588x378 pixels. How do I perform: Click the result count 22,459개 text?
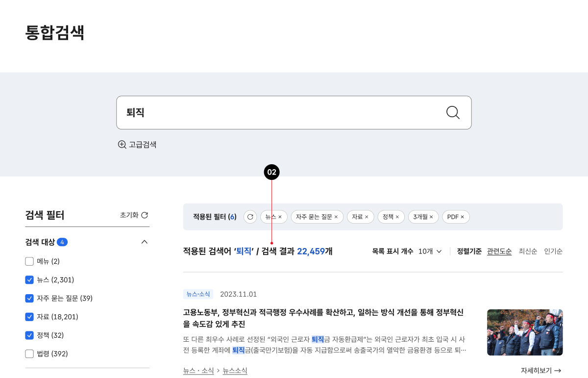coord(315,251)
